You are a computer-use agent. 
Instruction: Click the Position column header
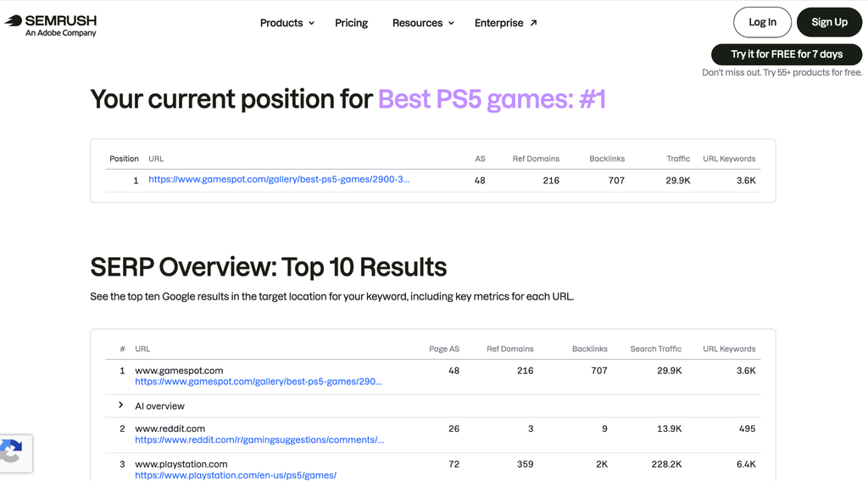[x=124, y=159]
